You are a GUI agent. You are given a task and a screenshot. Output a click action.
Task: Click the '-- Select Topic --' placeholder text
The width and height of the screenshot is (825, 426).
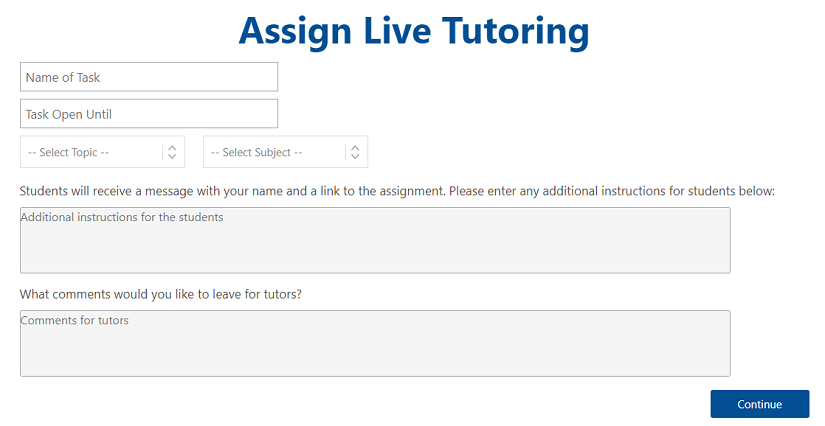pyautogui.click(x=68, y=153)
